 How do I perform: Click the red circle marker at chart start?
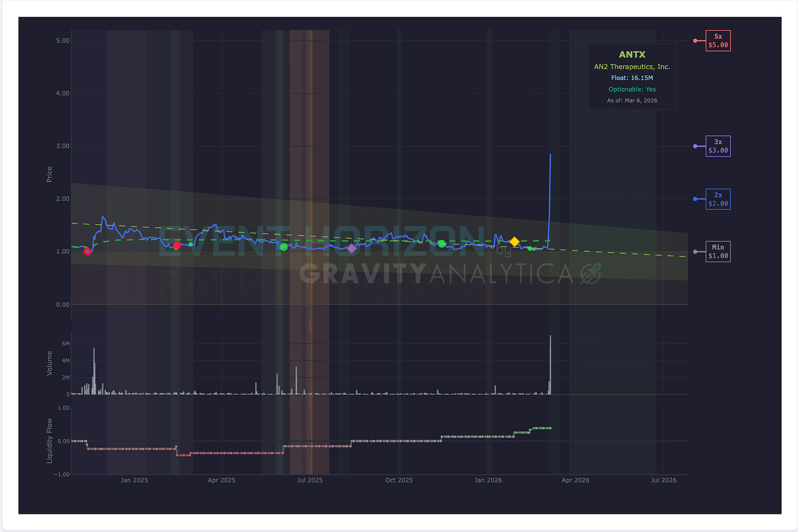pyautogui.click(x=88, y=251)
